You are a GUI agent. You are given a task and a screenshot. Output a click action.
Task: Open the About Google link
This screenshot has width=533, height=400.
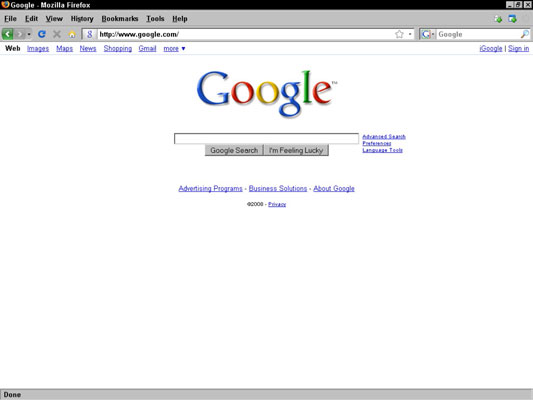pos(334,189)
